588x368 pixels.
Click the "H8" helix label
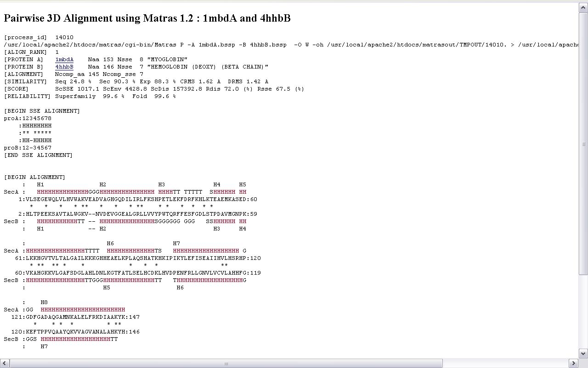[x=44, y=302]
